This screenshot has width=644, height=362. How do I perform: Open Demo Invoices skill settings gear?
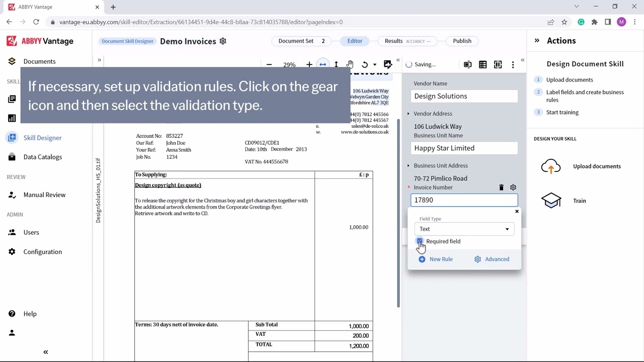(x=223, y=41)
